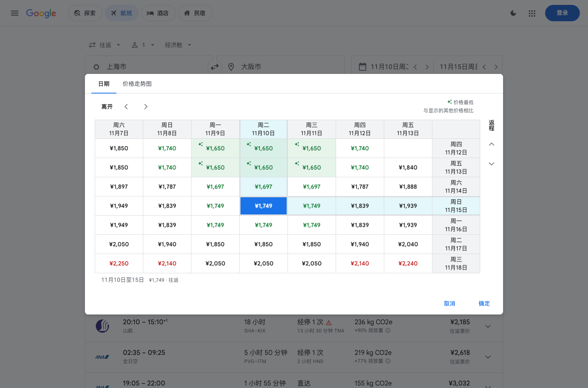This screenshot has height=388, width=588.
Task: Choose the ¥2,250 red fare cell
Action: (119, 263)
